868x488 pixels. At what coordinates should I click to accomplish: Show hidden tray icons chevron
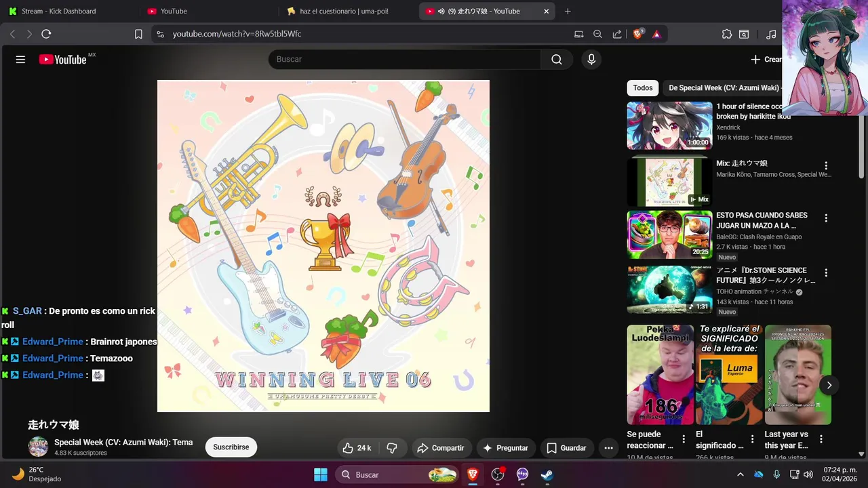point(740,474)
